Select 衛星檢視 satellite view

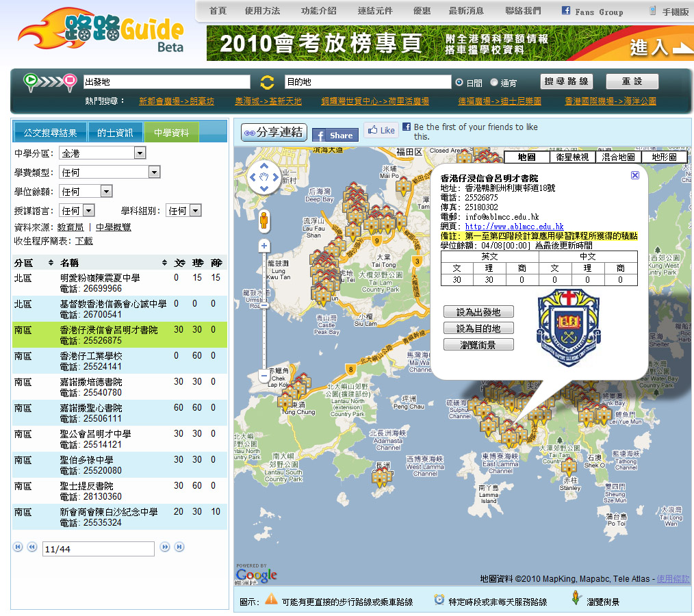coord(572,157)
